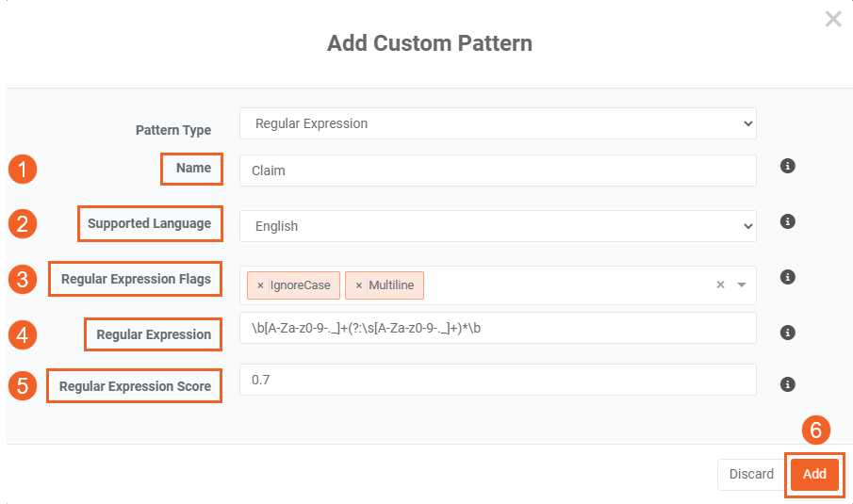Click the Add Custom Pattern title
The width and height of the screenshot is (853, 504).
click(429, 43)
